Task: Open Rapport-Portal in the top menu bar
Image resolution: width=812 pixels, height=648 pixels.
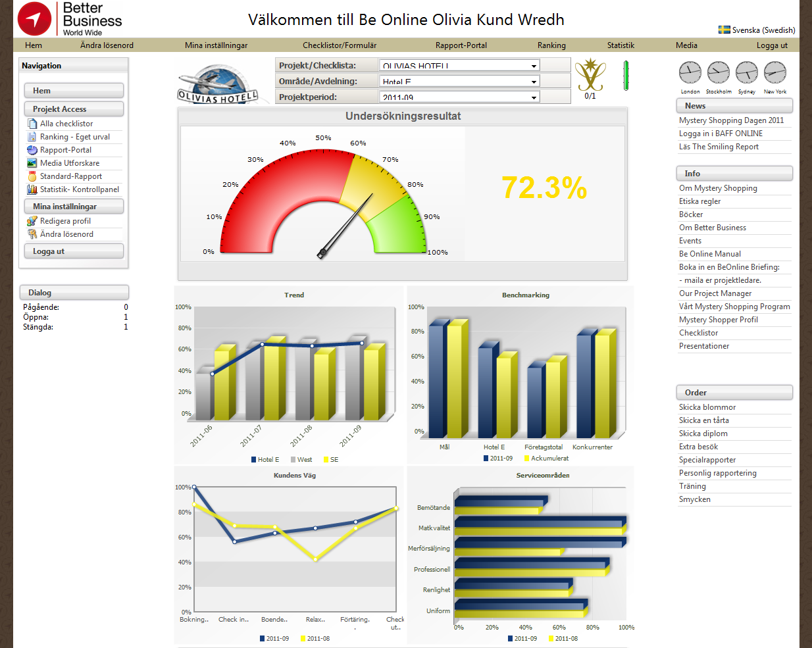Action: [x=461, y=45]
